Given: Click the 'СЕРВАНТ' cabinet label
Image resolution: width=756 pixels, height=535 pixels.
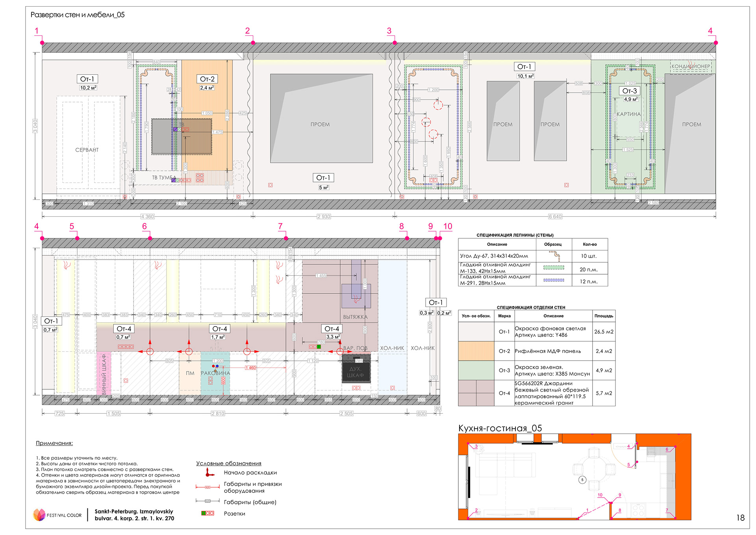Looking at the screenshot, I should pos(87,150).
